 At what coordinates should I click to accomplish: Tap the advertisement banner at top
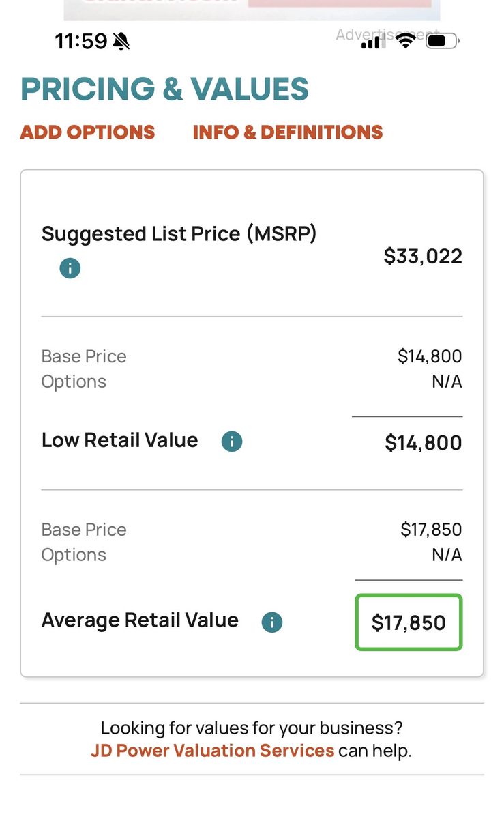point(252,10)
